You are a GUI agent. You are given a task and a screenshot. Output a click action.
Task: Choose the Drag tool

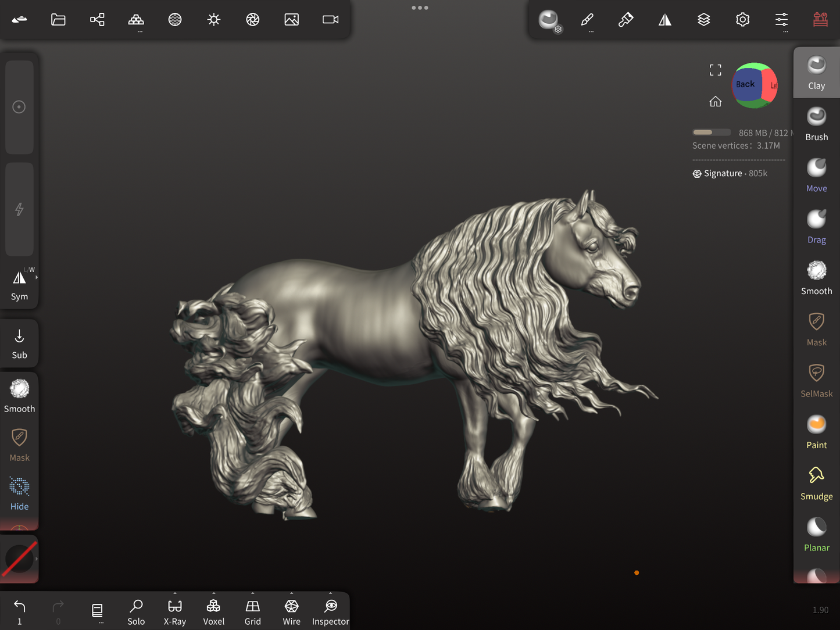(816, 226)
